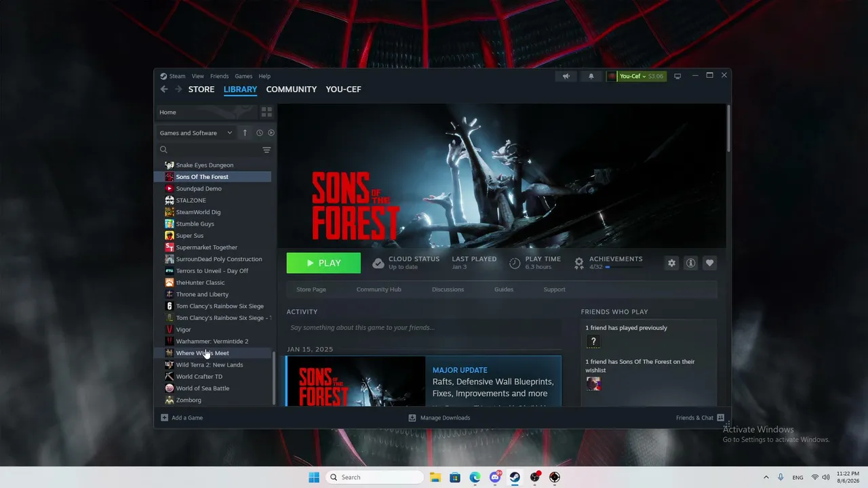Image resolution: width=868 pixels, height=488 pixels.
Task: Click the activity post text field
Action: [424, 328]
